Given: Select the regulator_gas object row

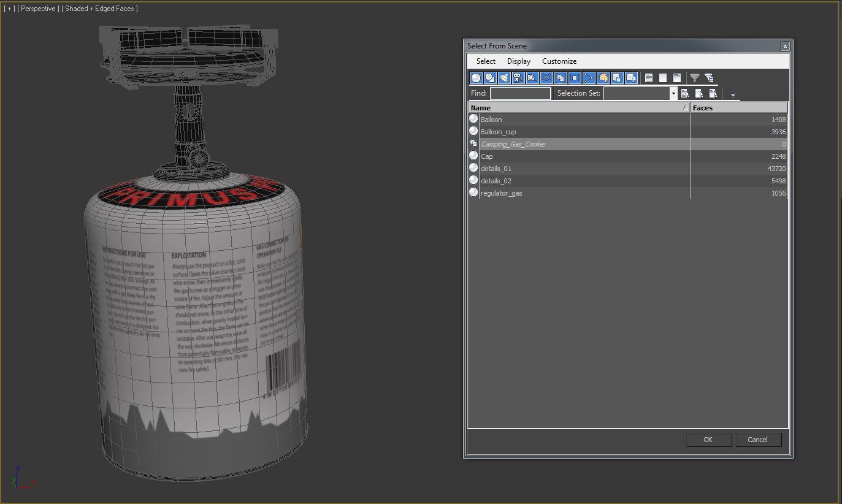Looking at the screenshot, I should [628, 193].
